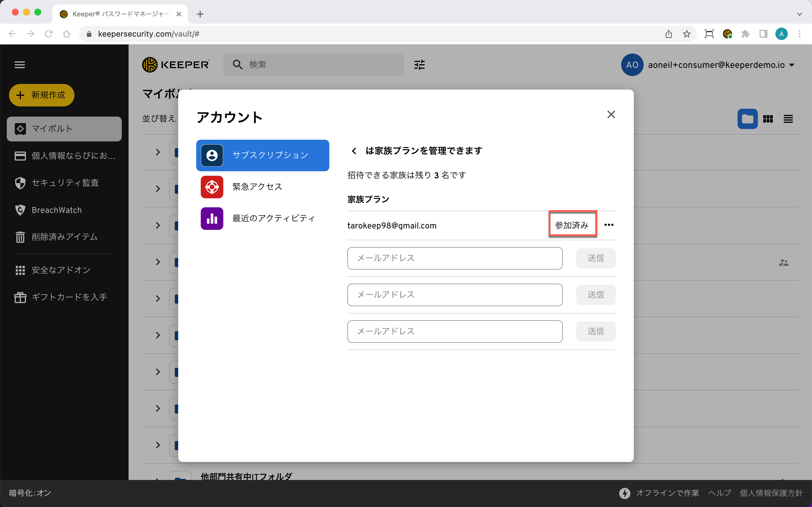Viewport: 812px width, 507px height.
Task: Switch to list view icon
Action: pyautogui.click(x=788, y=119)
